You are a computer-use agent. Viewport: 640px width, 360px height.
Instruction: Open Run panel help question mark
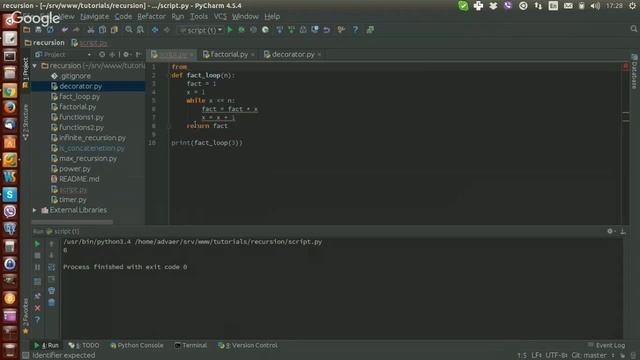tap(37, 320)
